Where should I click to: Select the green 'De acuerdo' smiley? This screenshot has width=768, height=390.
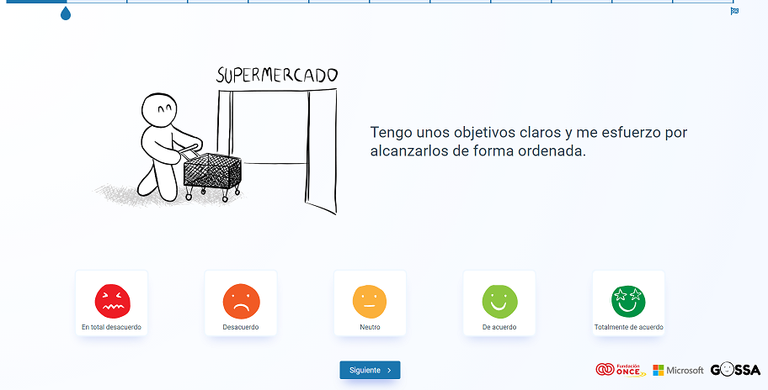[499, 303]
